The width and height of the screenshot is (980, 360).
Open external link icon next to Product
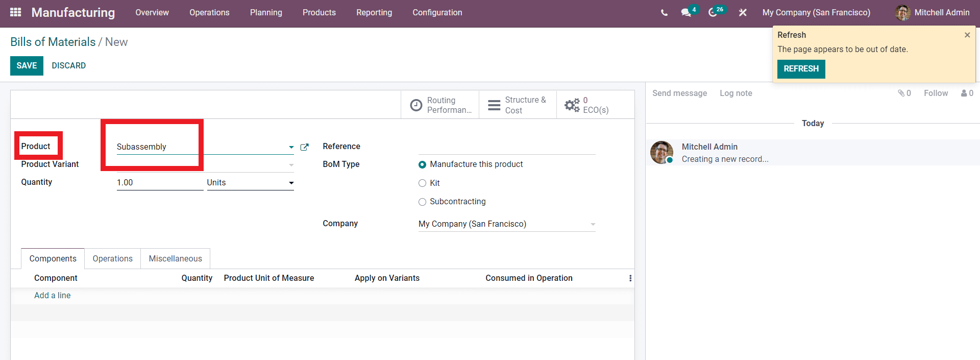(x=305, y=147)
